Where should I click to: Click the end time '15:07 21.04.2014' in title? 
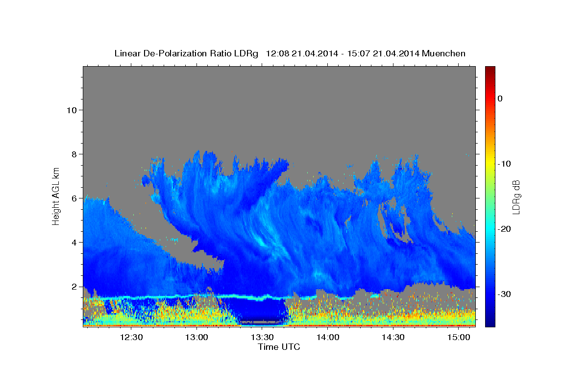click(383, 53)
